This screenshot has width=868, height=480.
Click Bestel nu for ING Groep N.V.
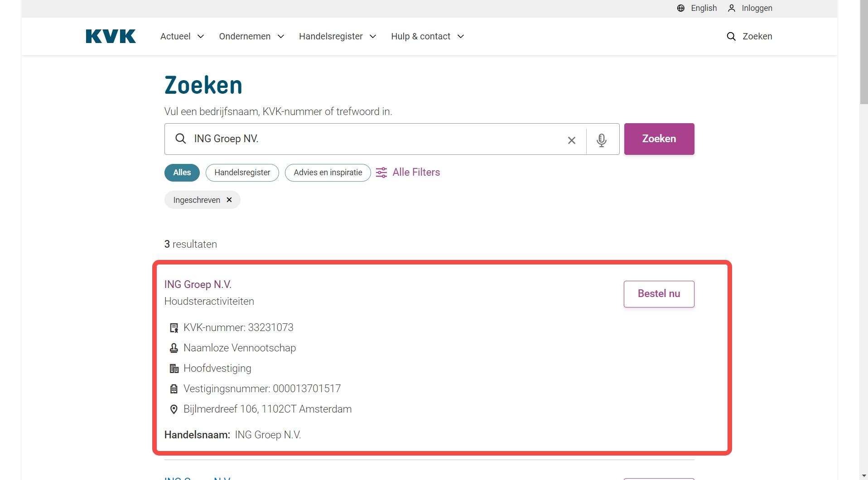click(659, 294)
